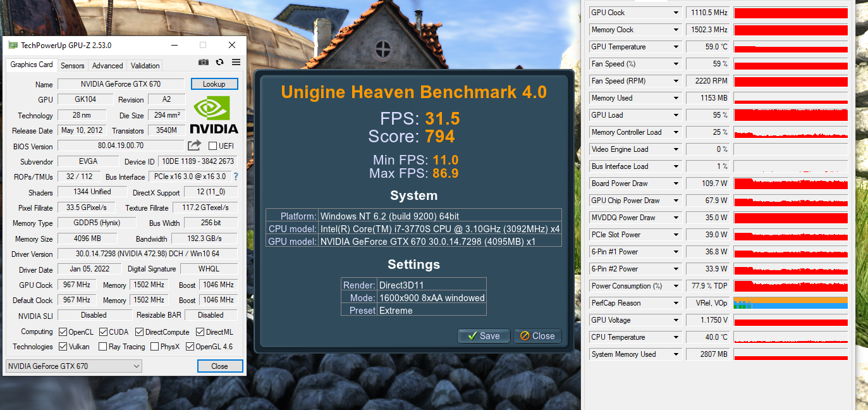868x410 pixels.
Task: Click the BIOS Version field
Action: click(121, 146)
